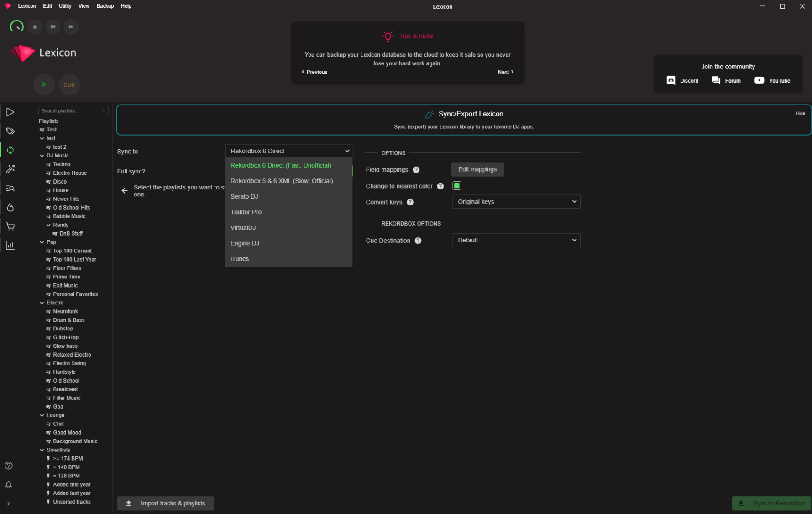Open the Sync to dropdown
The width and height of the screenshot is (812, 514).
289,151
